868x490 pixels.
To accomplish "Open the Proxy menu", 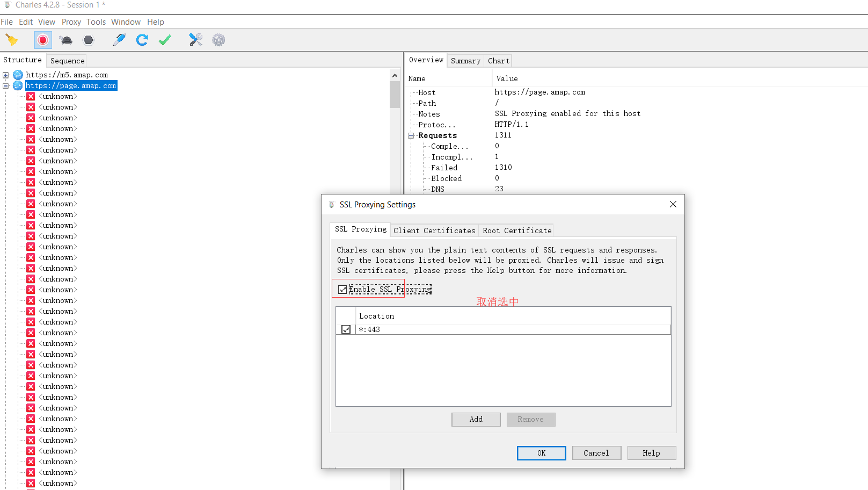I will click(x=71, y=22).
